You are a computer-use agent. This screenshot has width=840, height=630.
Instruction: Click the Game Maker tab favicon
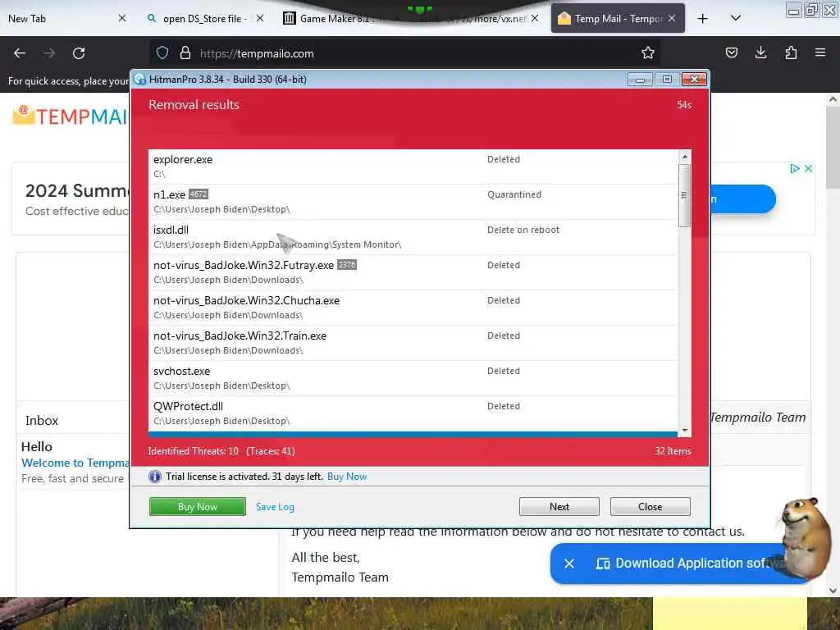tap(290, 19)
